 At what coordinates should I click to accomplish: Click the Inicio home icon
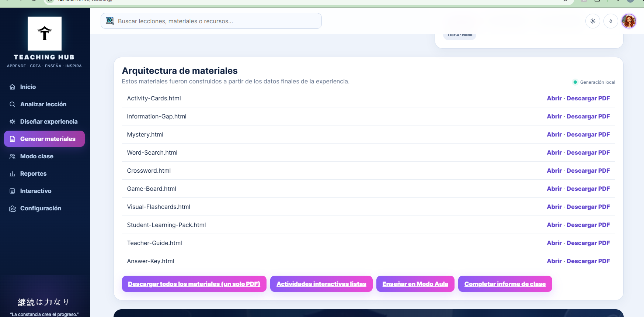tap(13, 87)
